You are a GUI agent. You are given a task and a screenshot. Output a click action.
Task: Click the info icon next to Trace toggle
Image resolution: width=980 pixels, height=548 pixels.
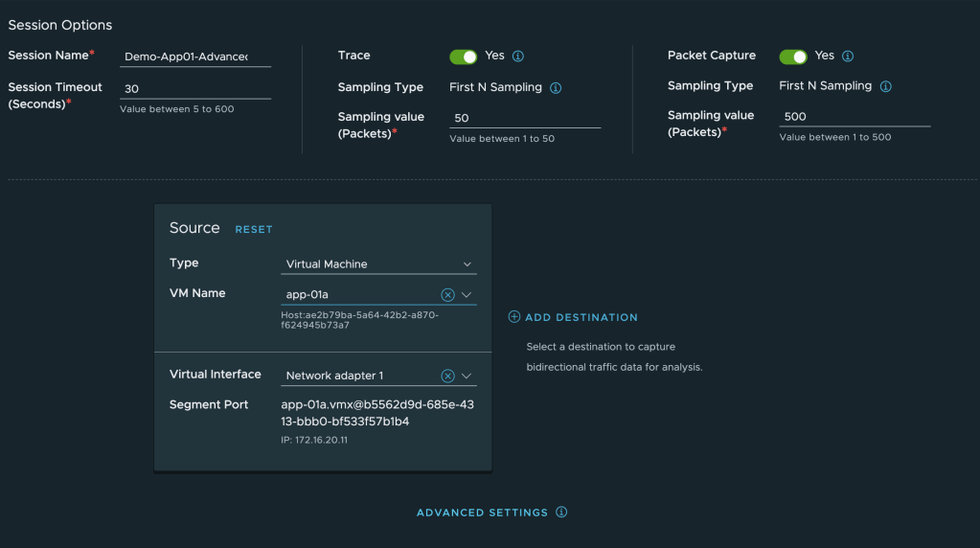(x=518, y=57)
